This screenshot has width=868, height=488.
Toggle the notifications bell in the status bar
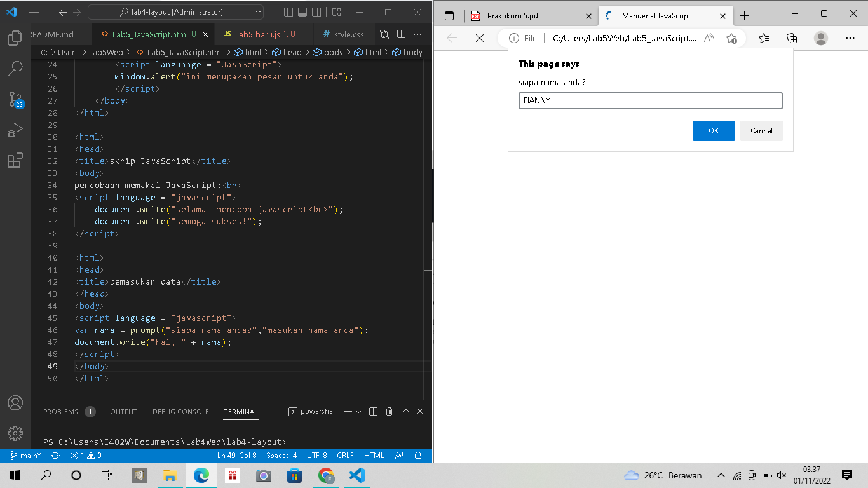pyautogui.click(x=418, y=455)
